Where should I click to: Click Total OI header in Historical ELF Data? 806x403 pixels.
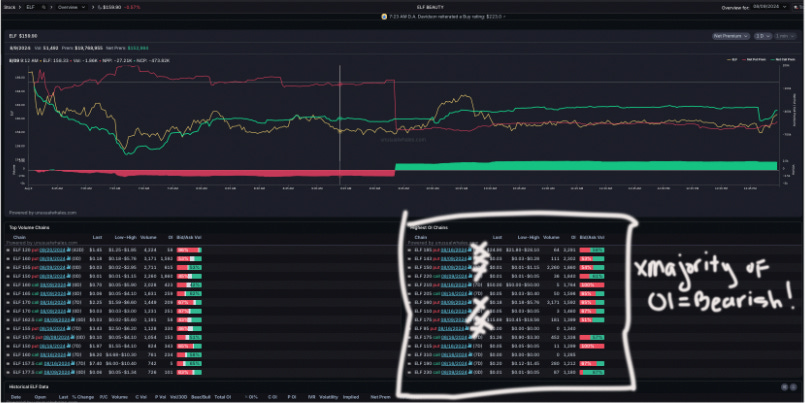point(222,397)
